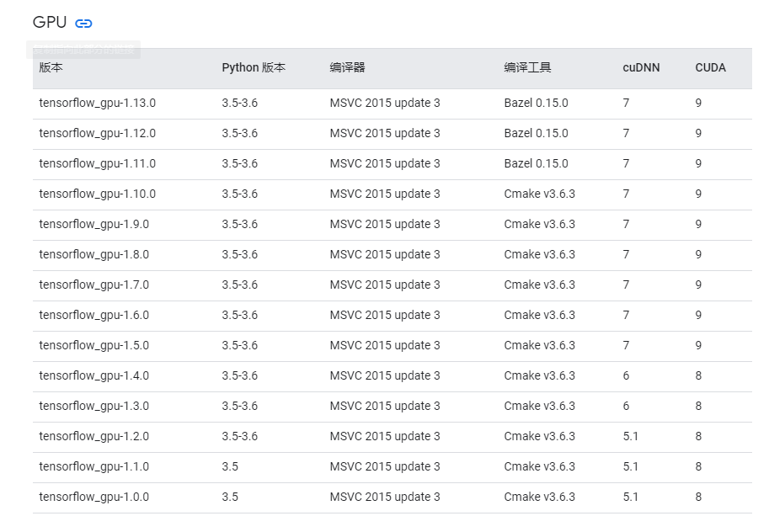Select Python 3.5-3.6 in the 1.2.0 row
The height and width of the screenshot is (532, 769).
[239, 436]
